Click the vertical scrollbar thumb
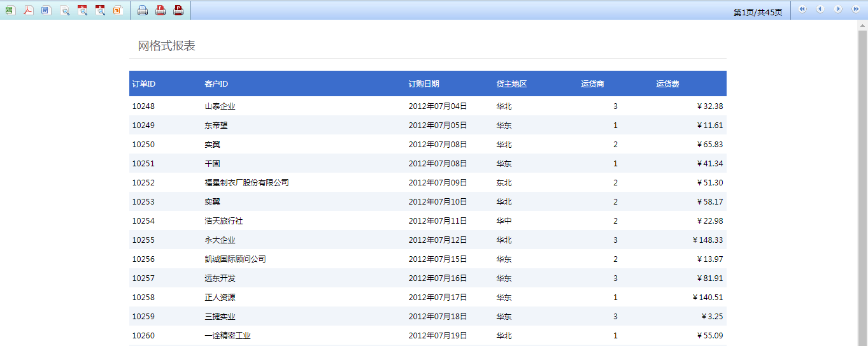Viewport: 868px width, 346px height. click(863, 187)
